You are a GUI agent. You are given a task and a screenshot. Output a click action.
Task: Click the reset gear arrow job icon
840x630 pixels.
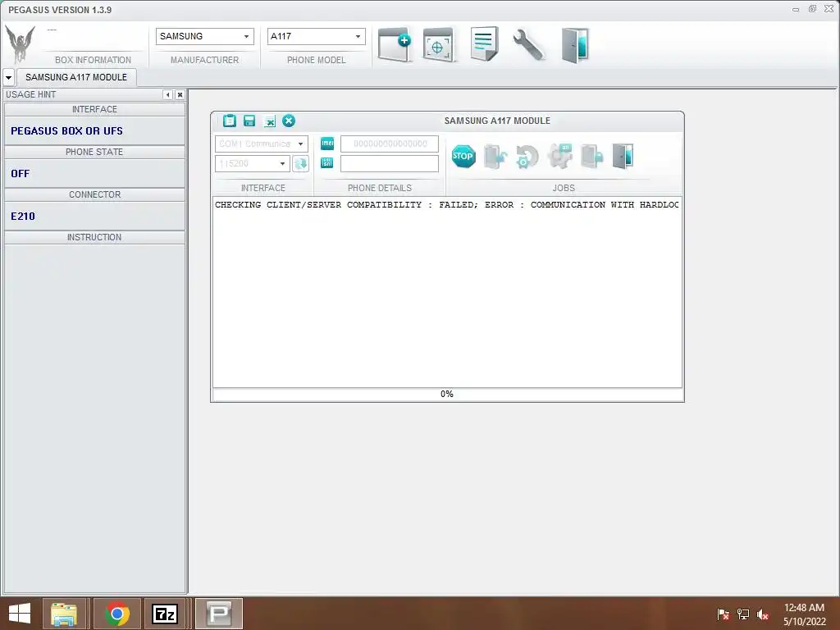[527, 157]
